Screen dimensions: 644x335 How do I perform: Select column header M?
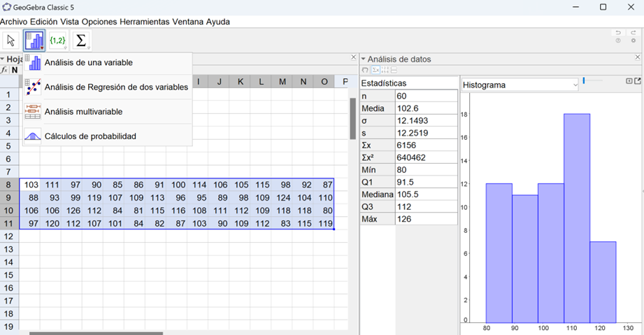coord(282,82)
